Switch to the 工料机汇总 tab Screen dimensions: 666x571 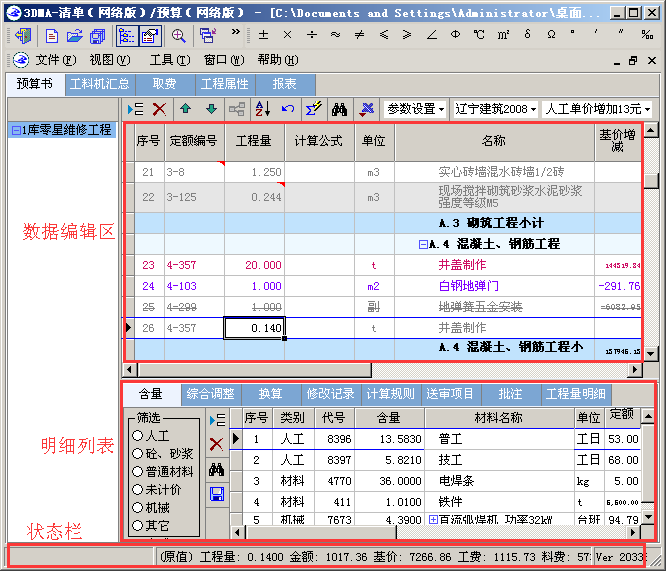click(100, 84)
